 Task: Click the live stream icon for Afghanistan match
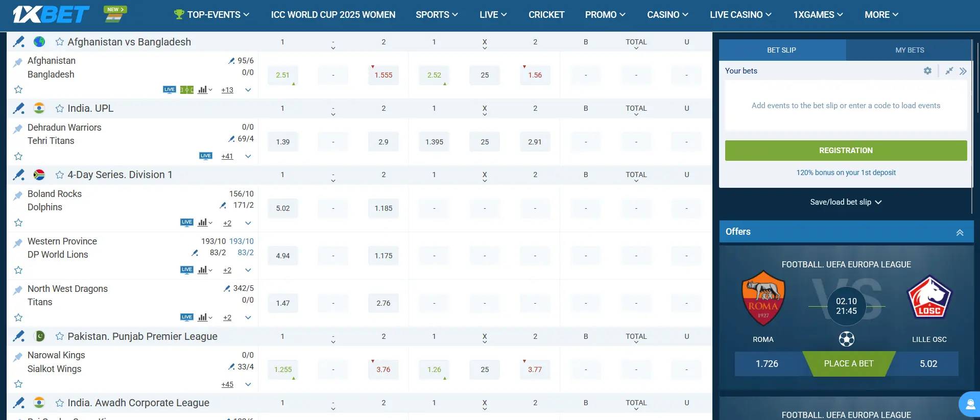coord(170,90)
